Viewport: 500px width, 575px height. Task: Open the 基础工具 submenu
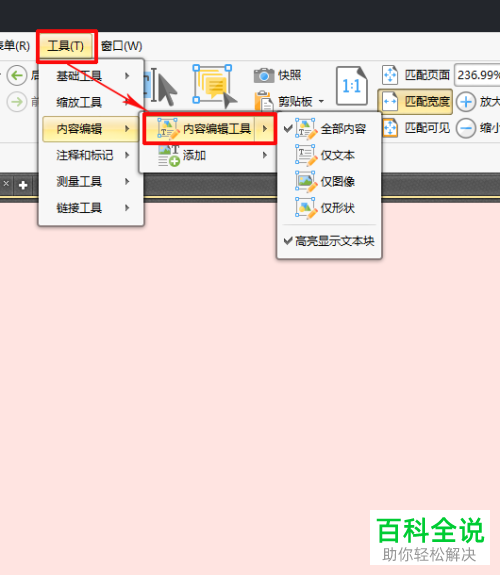[91, 76]
